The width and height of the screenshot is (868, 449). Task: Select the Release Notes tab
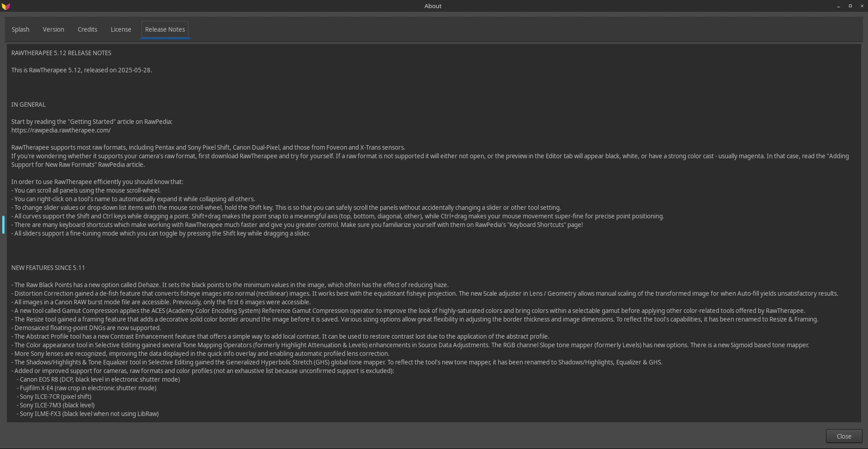click(x=165, y=29)
